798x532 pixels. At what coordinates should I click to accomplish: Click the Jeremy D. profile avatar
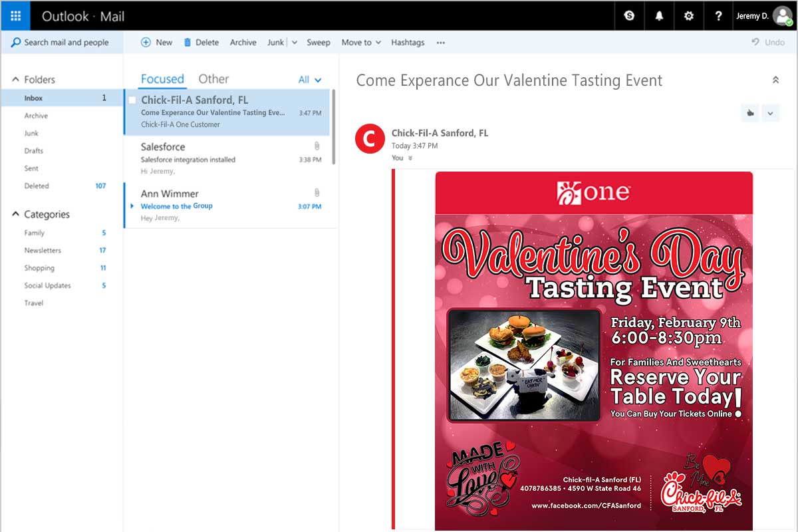(783, 16)
